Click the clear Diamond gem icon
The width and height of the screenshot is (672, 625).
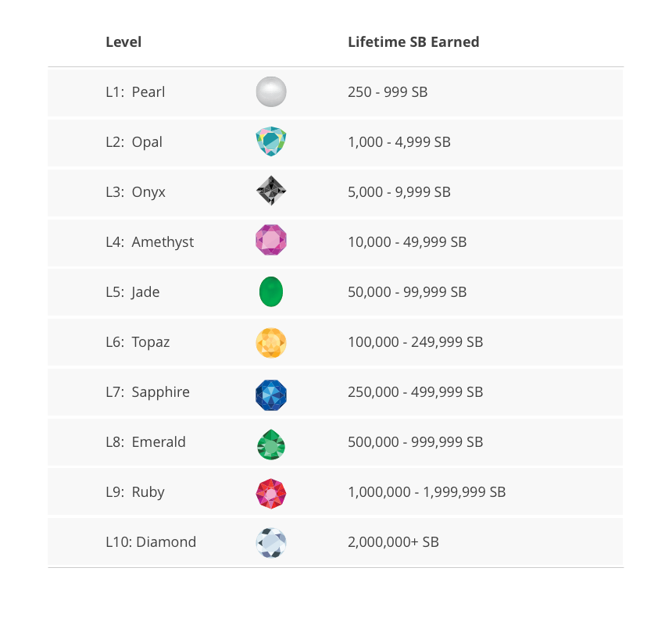pos(271,542)
